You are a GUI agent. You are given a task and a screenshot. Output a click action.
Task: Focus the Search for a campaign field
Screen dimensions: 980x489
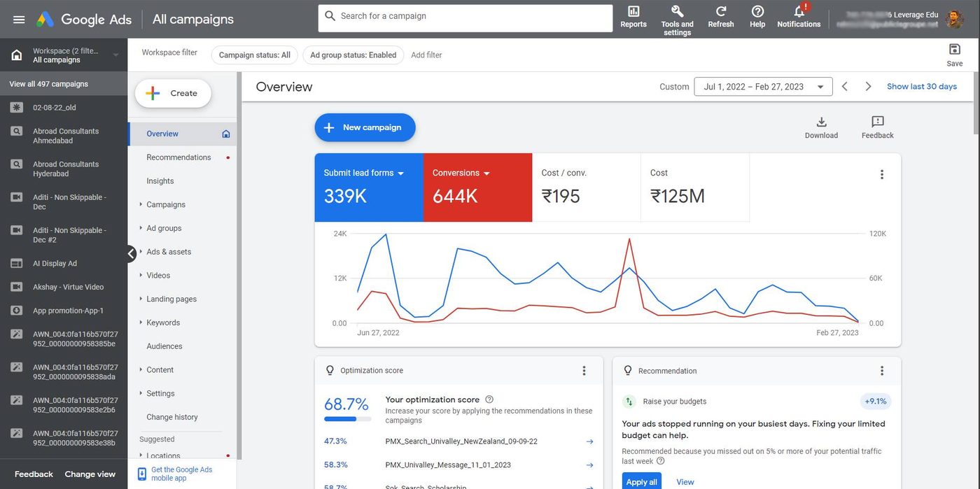click(x=465, y=18)
